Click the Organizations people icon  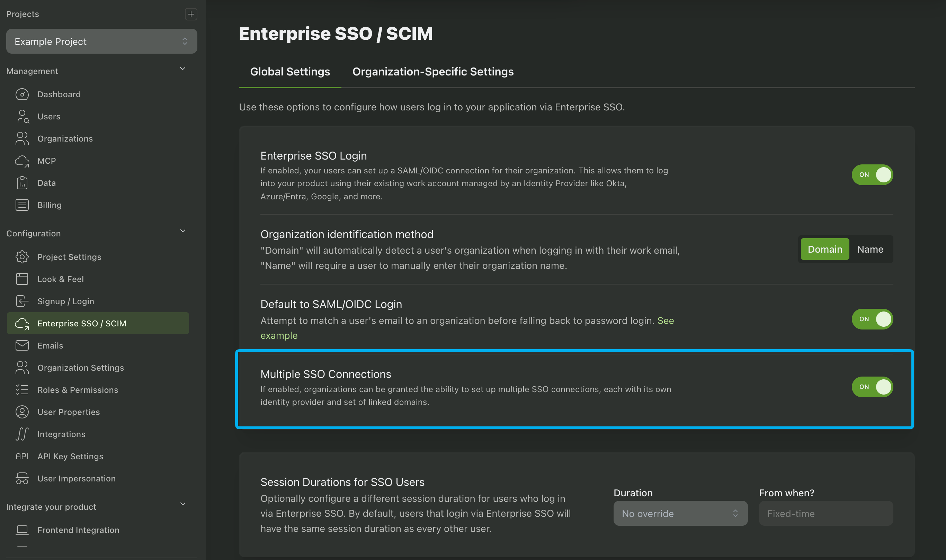coord(22,138)
